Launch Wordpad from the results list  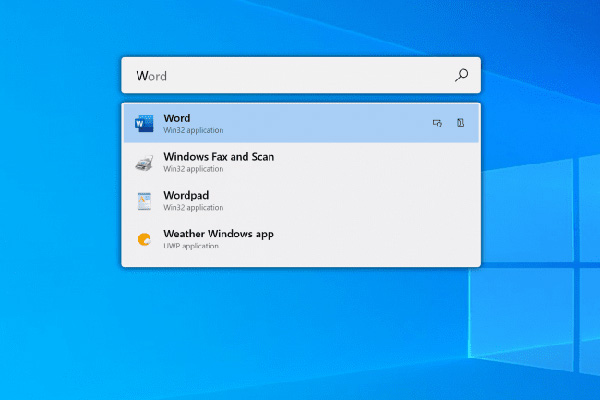pyautogui.click(x=301, y=201)
